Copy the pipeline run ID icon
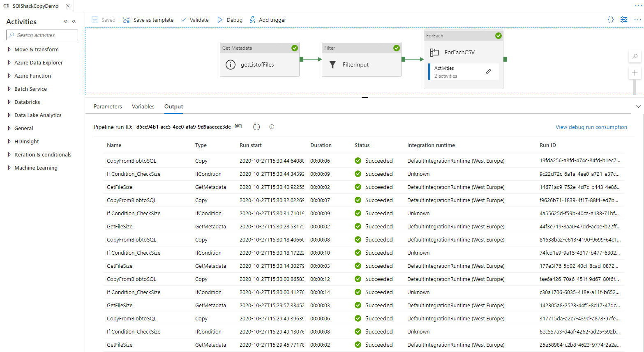This screenshot has height=352, width=644. click(238, 127)
